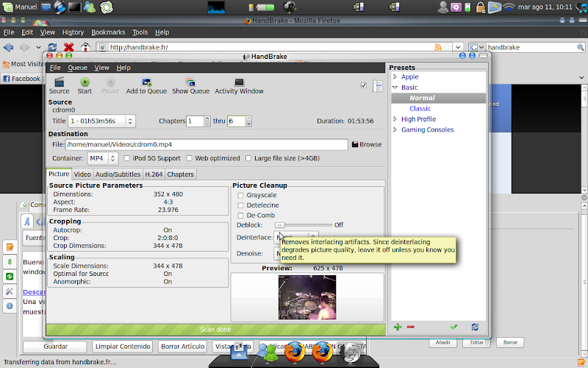Screen dimensions: 588x368
Task: Click the Borrar button in Firefox page
Action: click(x=510, y=342)
